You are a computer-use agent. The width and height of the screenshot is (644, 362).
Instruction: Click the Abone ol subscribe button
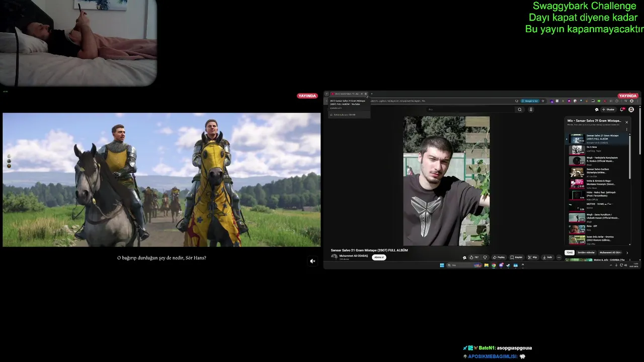(379, 257)
